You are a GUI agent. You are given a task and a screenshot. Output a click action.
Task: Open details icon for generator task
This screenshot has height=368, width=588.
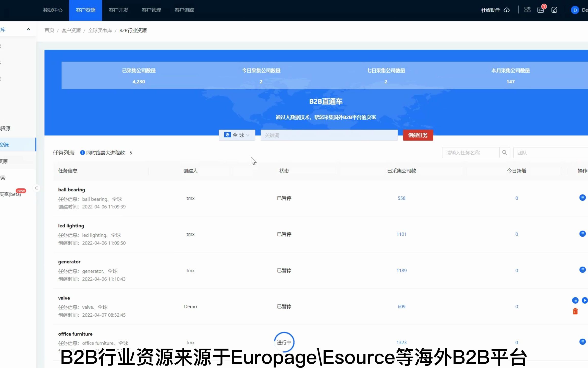(x=582, y=270)
